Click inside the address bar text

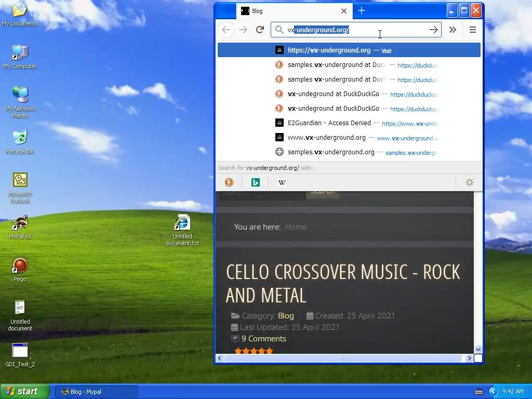(355, 30)
